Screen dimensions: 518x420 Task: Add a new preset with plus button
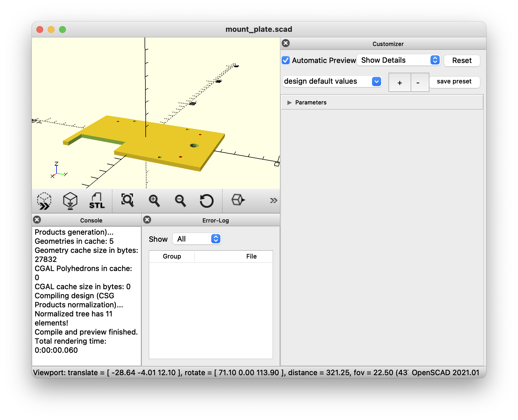(400, 83)
